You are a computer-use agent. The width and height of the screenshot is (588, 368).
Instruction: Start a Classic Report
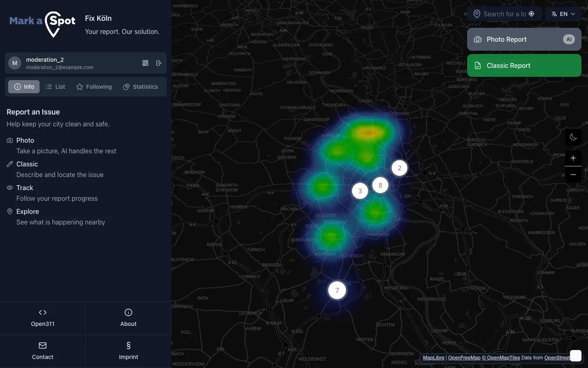pyautogui.click(x=524, y=65)
